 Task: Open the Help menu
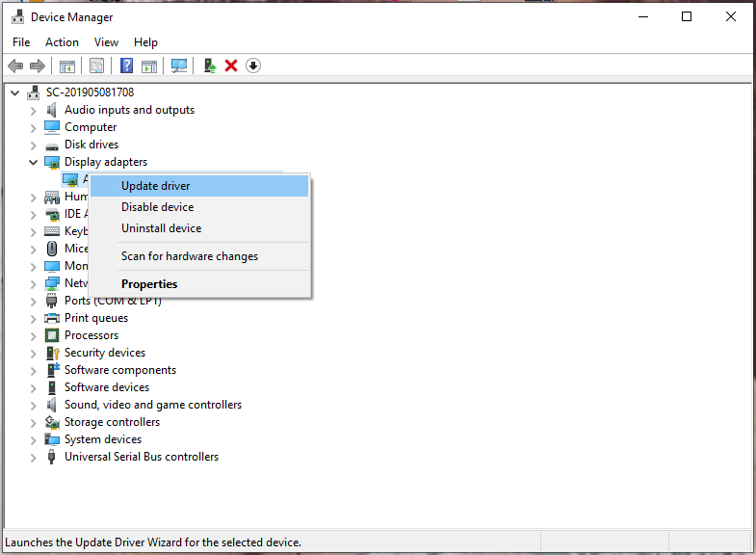(145, 42)
